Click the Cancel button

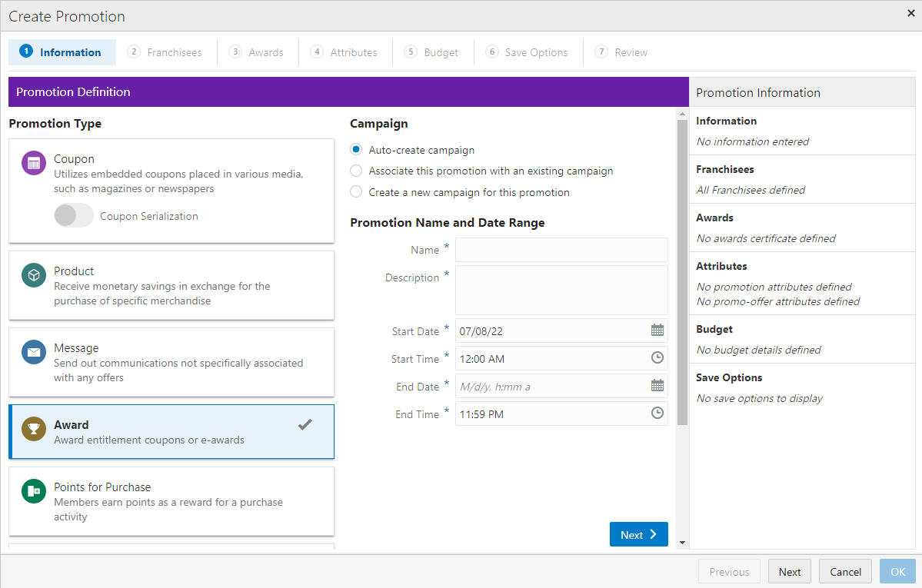point(845,572)
